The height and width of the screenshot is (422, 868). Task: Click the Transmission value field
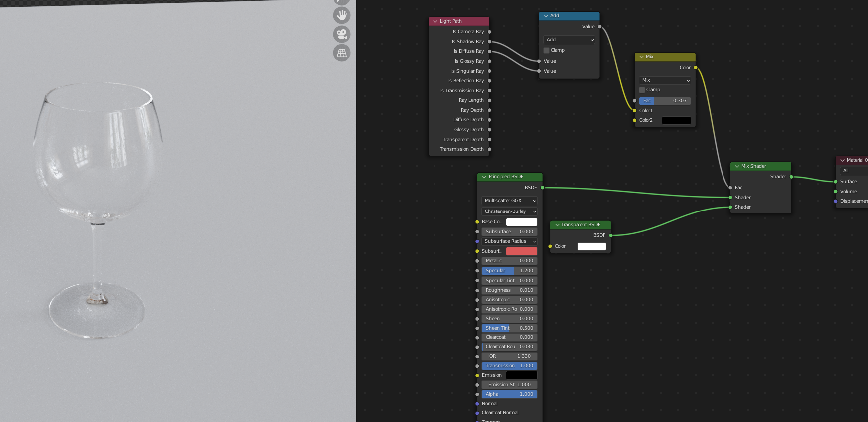pos(509,366)
